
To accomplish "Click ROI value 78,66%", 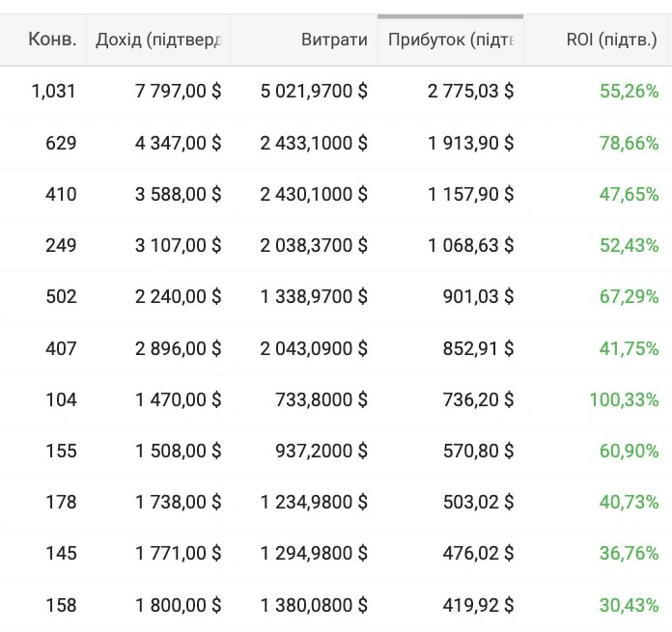I will tap(630, 143).
